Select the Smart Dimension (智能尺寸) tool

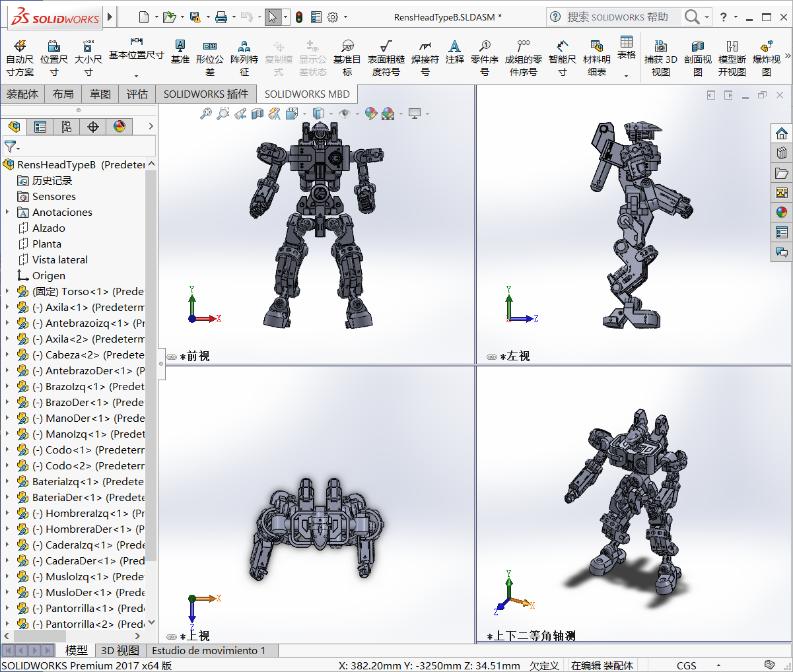(563, 57)
